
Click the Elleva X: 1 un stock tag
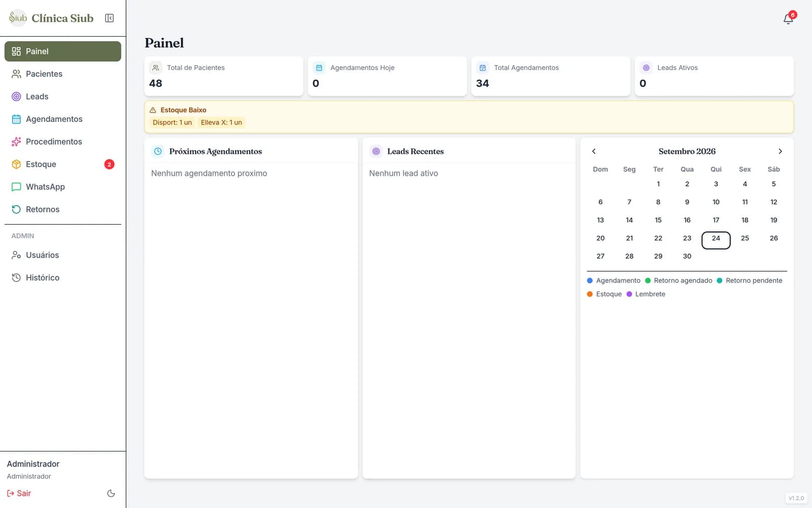pos(221,122)
